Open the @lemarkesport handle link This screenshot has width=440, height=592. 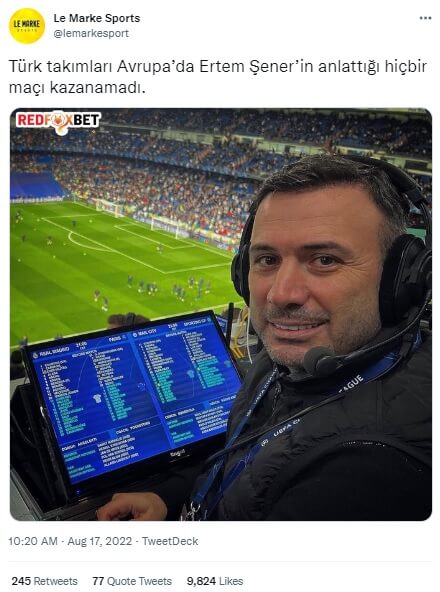[x=91, y=33]
